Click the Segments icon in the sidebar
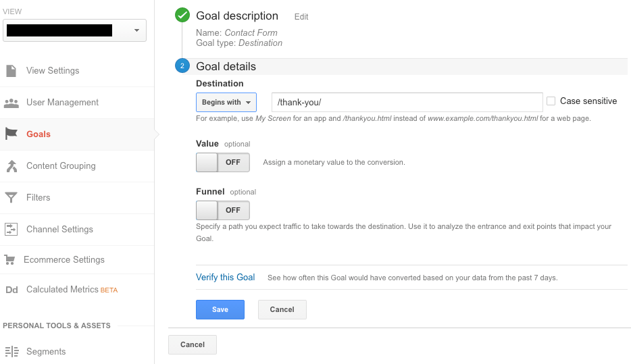This screenshot has height=364, width=631. [x=12, y=352]
